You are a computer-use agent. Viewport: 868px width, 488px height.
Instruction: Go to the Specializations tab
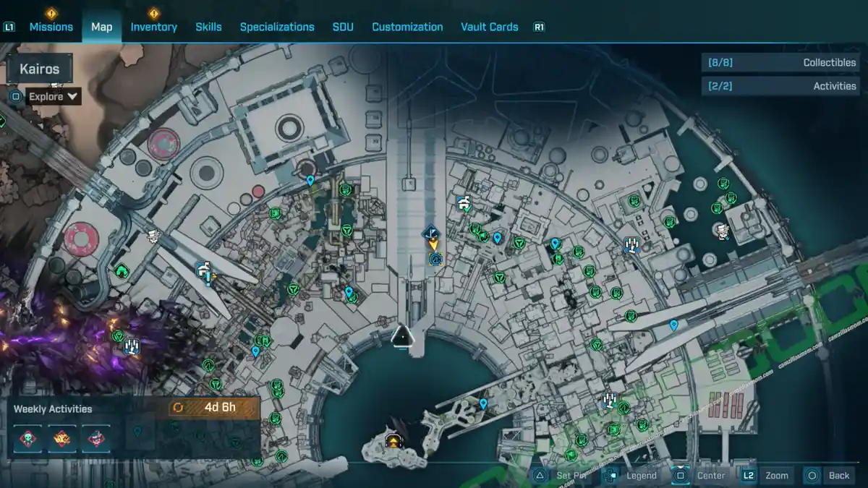[277, 27]
